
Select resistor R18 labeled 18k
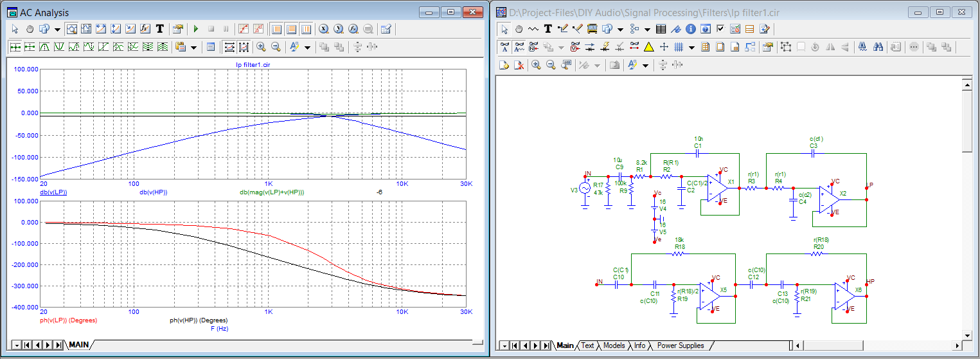679,255
